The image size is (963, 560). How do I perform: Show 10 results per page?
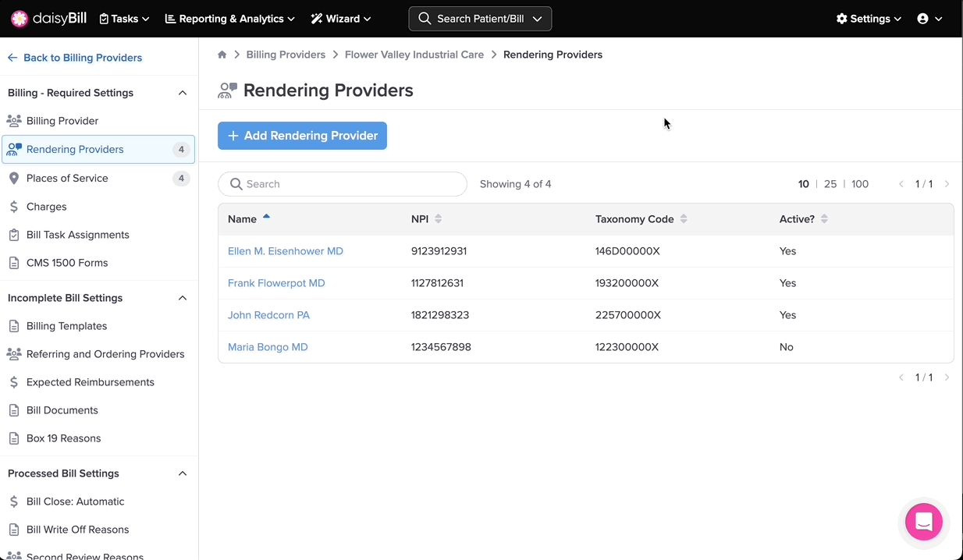point(803,184)
